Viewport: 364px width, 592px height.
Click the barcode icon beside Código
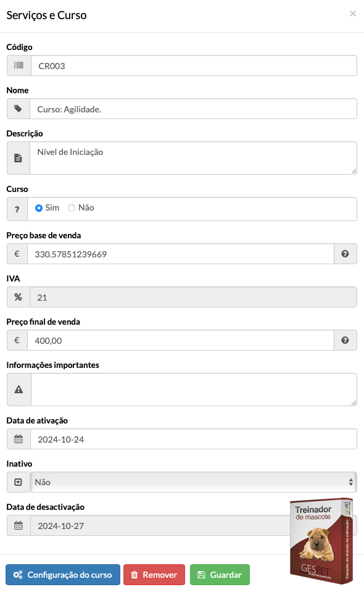pyautogui.click(x=19, y=65)
